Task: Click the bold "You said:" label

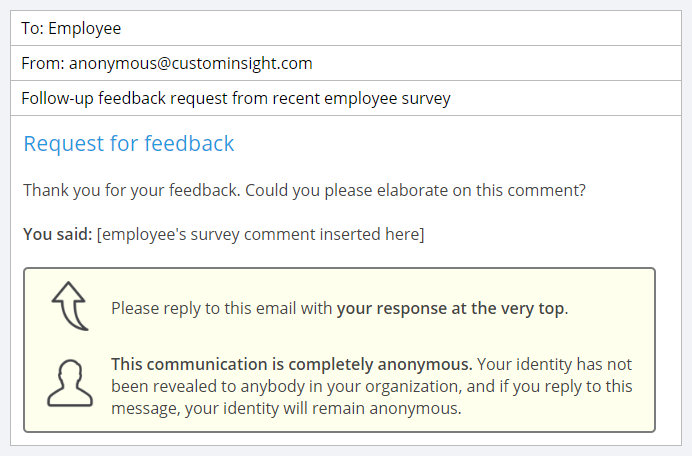Action: point(57,234)
